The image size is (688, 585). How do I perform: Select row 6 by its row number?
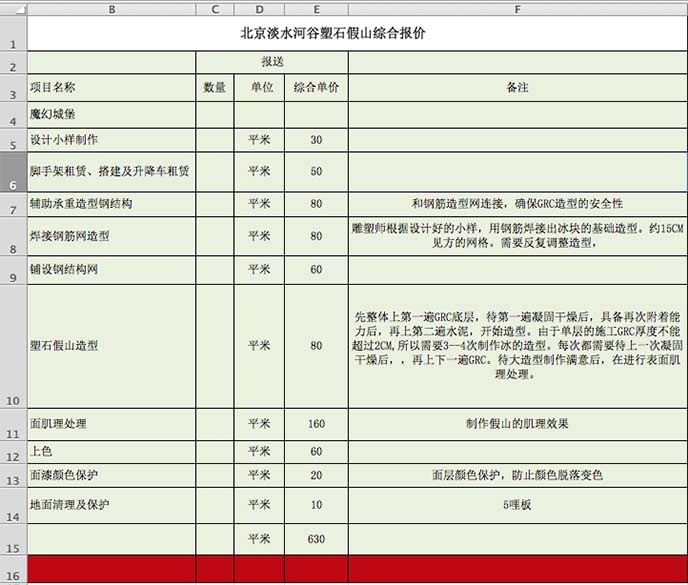click(13, 171)
